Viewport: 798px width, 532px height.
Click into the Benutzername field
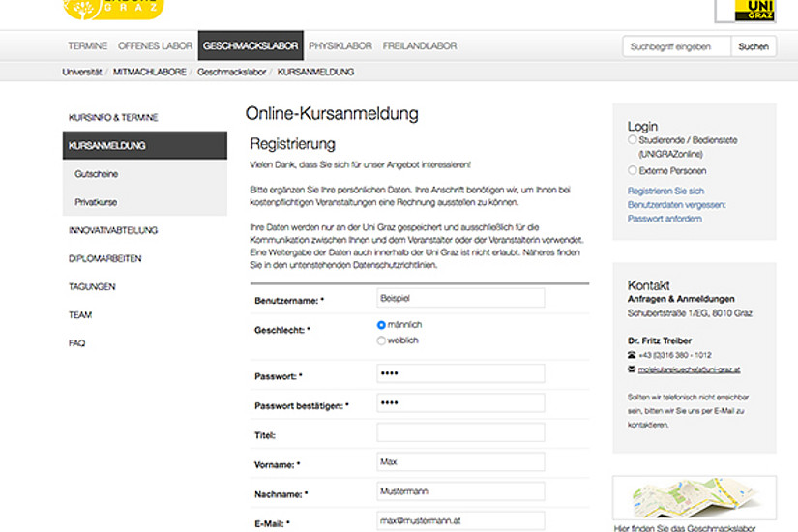point(460,298)
